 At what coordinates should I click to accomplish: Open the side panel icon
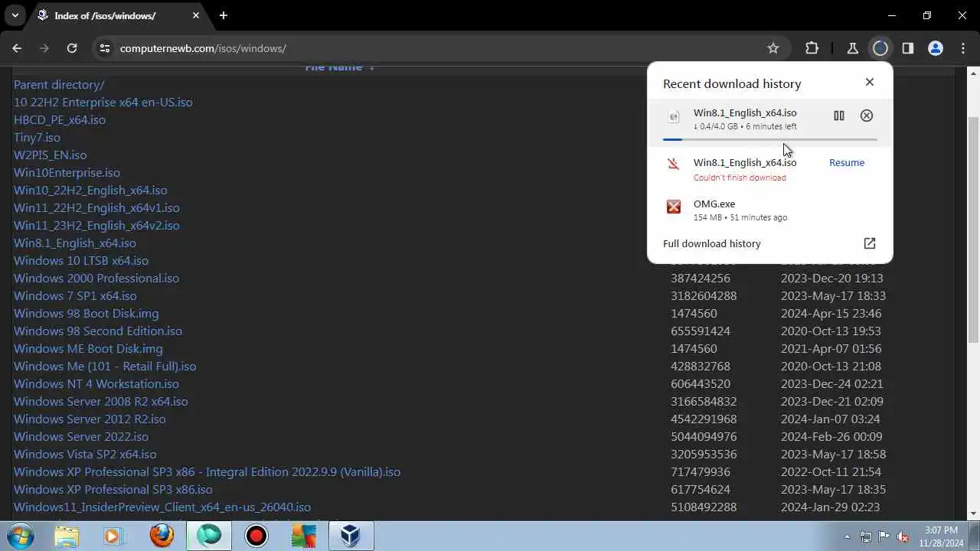(907, 48)
